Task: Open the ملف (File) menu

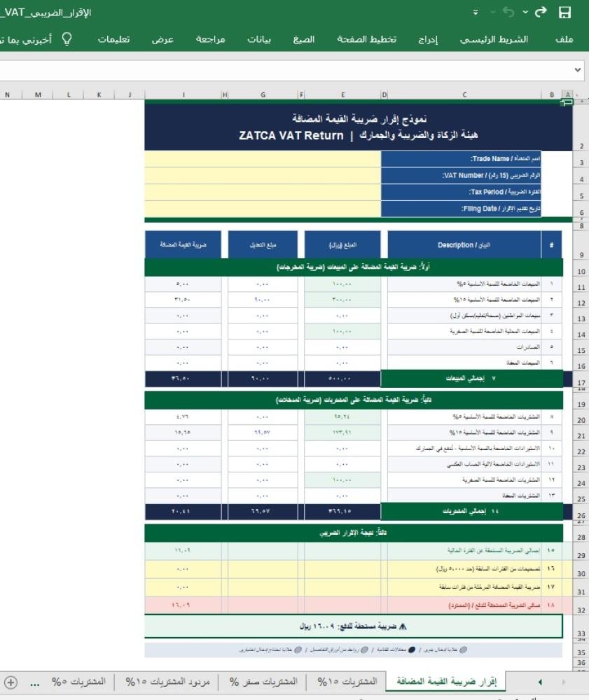Action: [x=564, y=39]
